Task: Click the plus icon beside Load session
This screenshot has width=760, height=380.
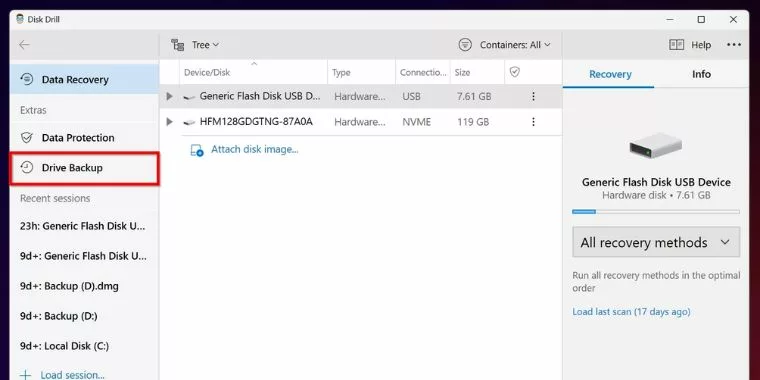Action: point(26,375)
